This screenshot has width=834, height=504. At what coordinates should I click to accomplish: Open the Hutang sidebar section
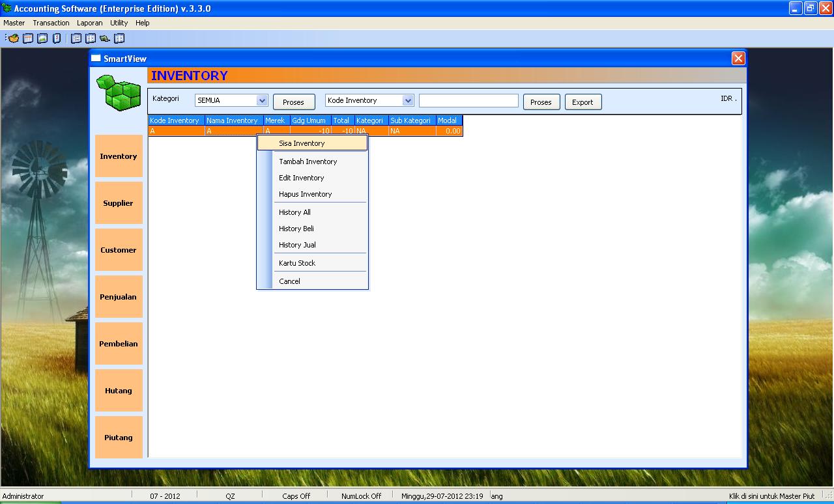pyautogui.click(x=119, y=391)
